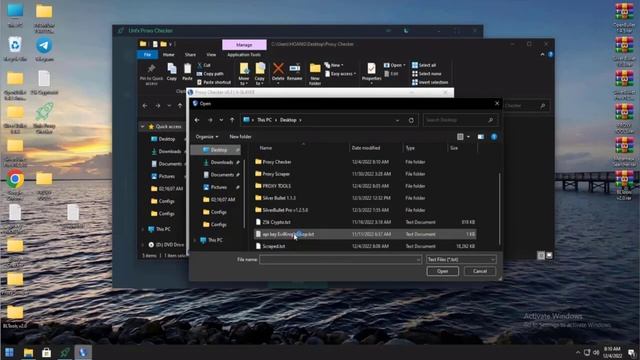
Task: Expand the address bar previous locations dropdown
Action: click(397, 120)
